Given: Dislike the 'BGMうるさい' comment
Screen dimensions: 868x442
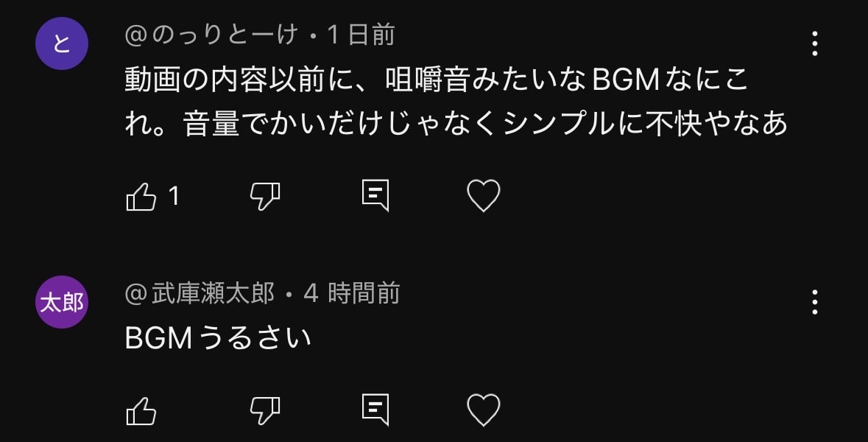Looking at the screenshot, I should click(264, 411).
